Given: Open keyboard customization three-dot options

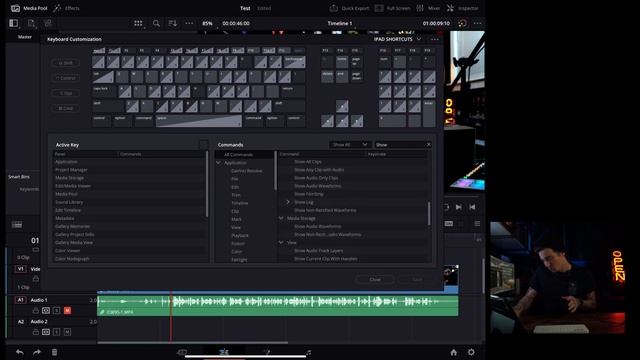Looking at the screenshot, I should click(435, 39).
